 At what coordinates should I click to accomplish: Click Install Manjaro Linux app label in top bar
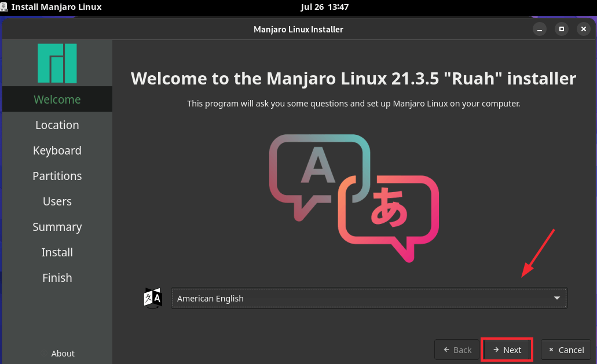(x=56, y=7)
